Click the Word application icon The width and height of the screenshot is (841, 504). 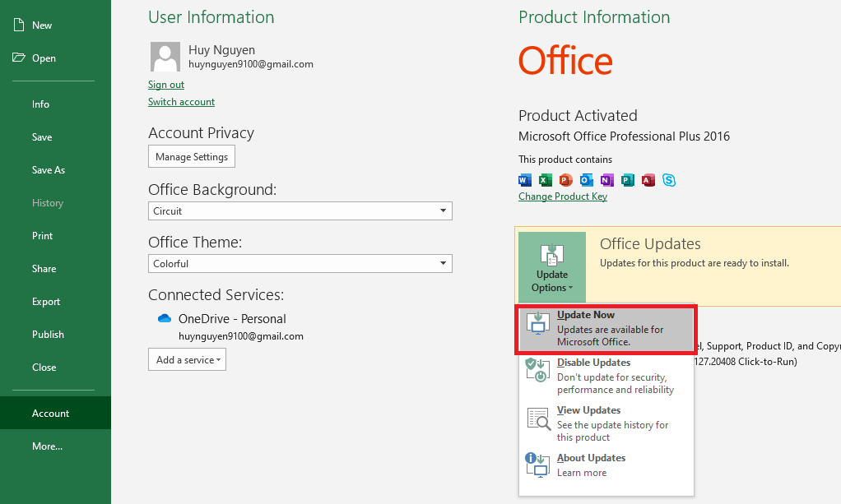pos(524,180)
